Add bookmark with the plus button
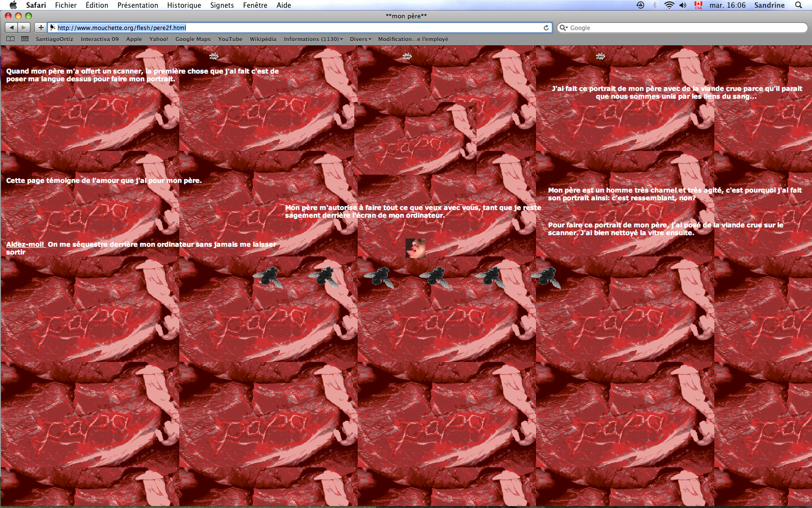The width and height of the screenshot is (812, 508). tap(41, 28)
